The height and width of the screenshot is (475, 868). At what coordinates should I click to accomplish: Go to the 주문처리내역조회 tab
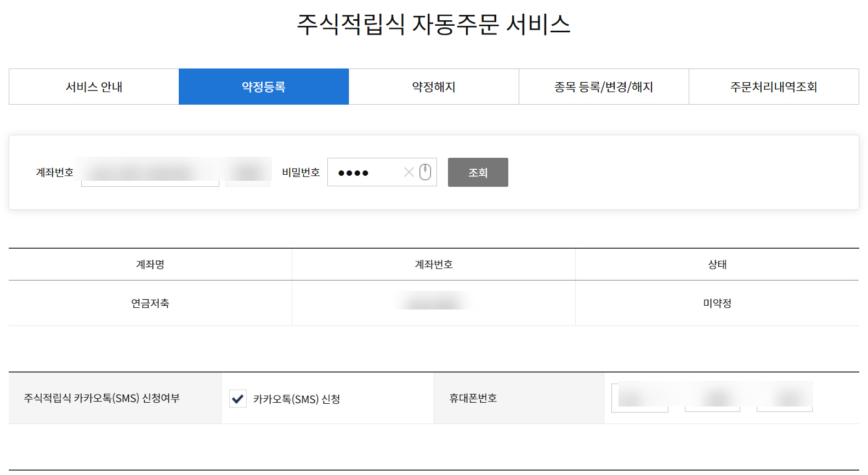pos(774,87)
